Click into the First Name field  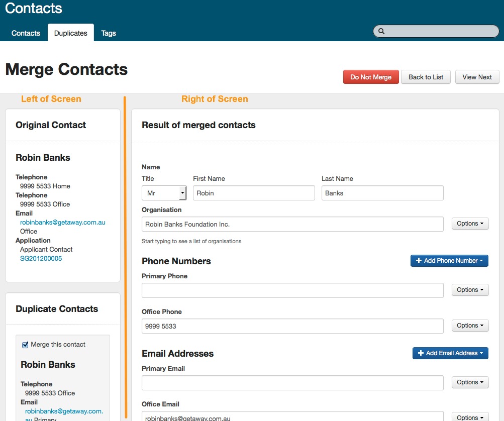click(x=254, y=193)
